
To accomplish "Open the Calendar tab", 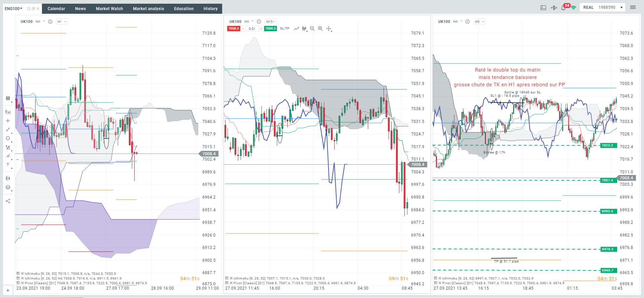I will click(x=56, y=9).
